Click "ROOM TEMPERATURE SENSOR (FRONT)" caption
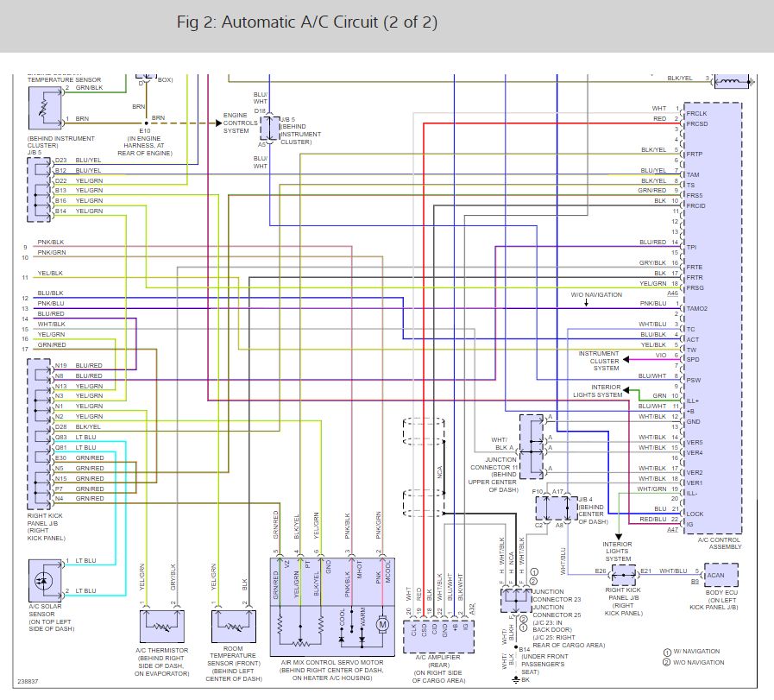The height and width of the screenshot is (700, 774). point(233,656)
